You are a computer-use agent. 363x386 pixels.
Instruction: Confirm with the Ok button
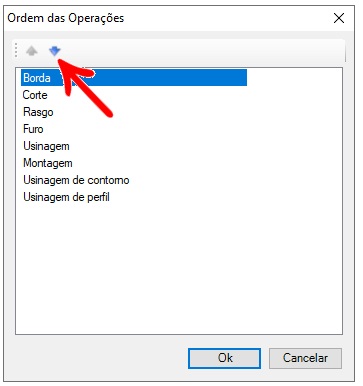(x=224, y=358)
